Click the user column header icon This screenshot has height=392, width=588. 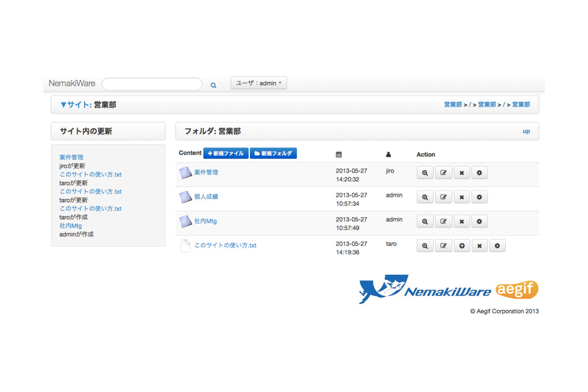coord(389,154)
